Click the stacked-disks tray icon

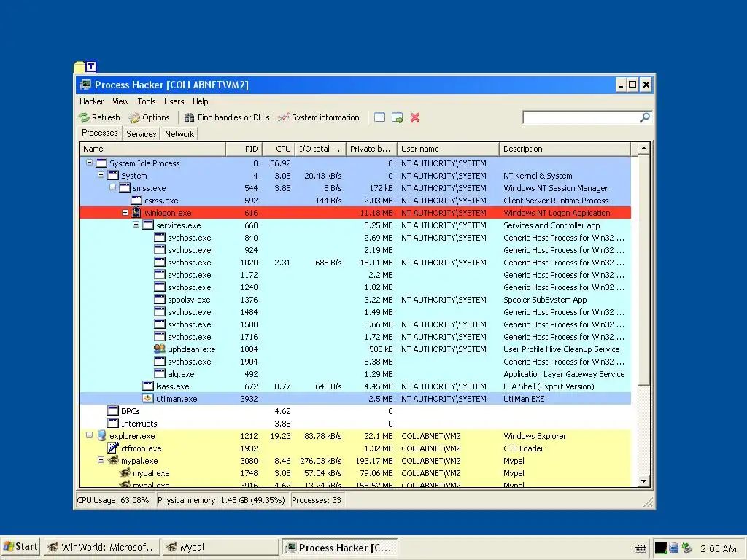pyautogui.click(x=673, y=548)
